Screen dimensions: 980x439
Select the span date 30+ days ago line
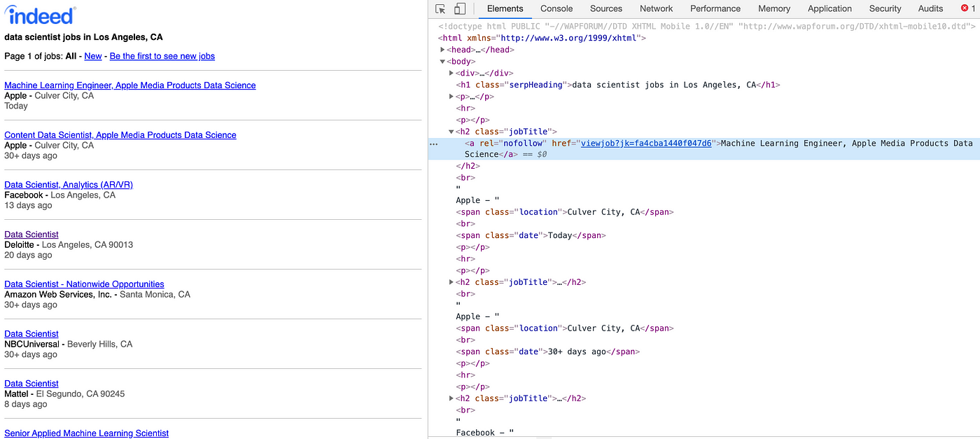click(x=548, y=352)
